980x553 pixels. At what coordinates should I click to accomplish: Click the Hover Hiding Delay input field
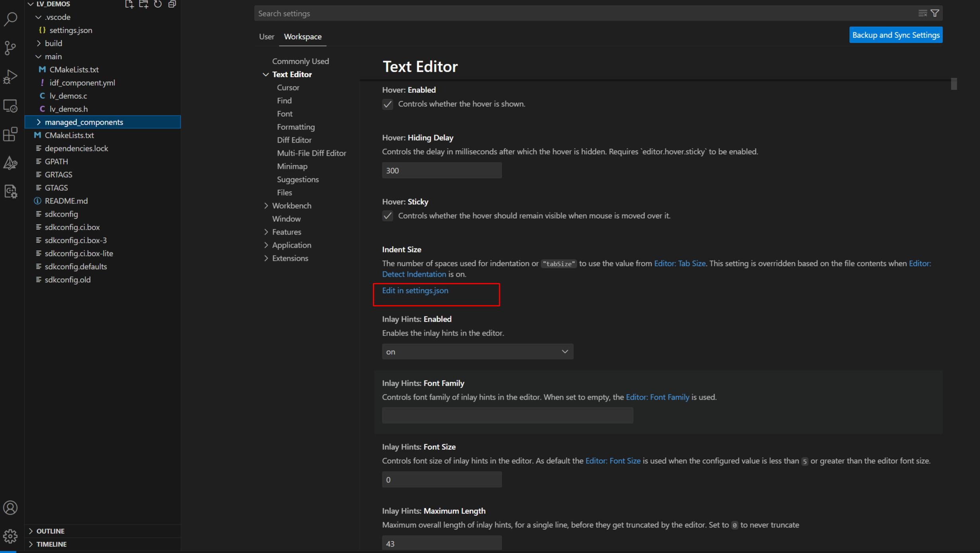pyautogui.click(x=441, y=170)
